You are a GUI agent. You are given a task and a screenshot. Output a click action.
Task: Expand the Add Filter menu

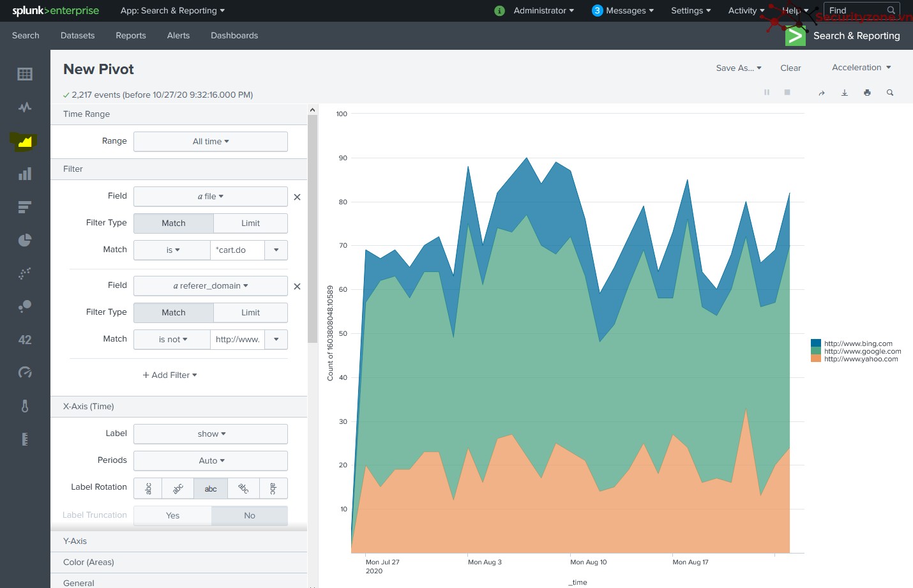[x=170, y=375]
